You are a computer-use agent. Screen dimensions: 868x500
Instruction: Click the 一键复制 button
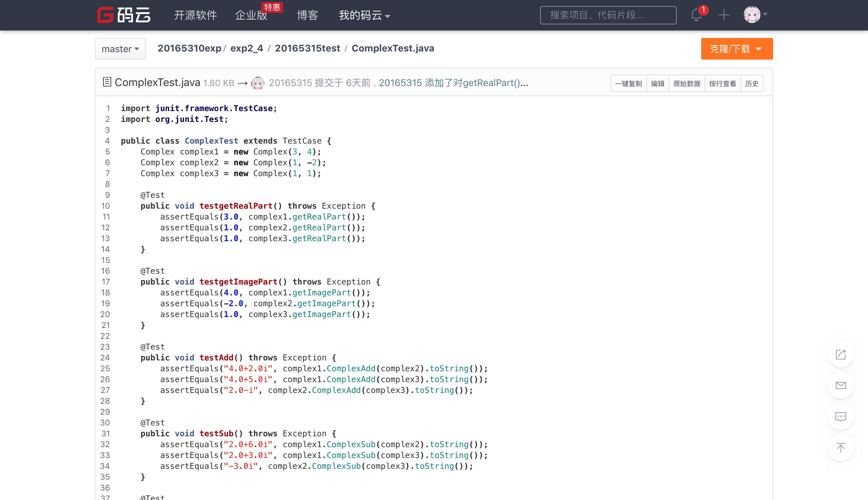click(628, 83)
